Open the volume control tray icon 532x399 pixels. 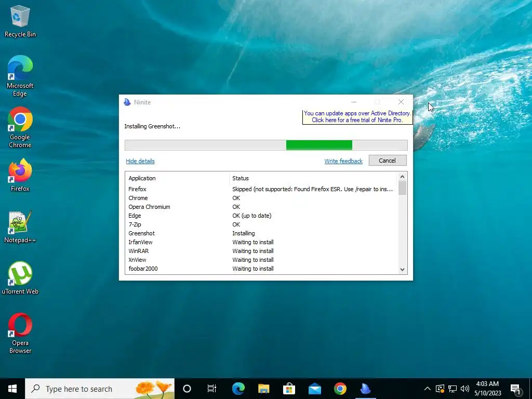coord(465,389)
